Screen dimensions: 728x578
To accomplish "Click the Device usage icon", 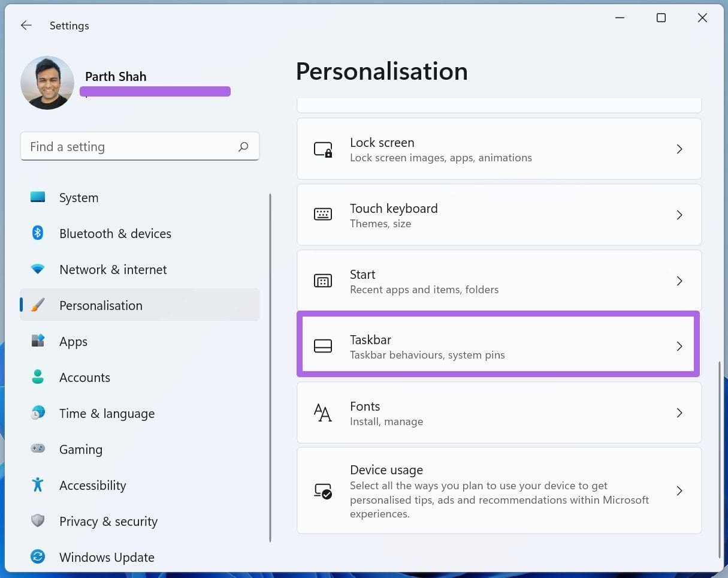I will click(x=323, y=491).
